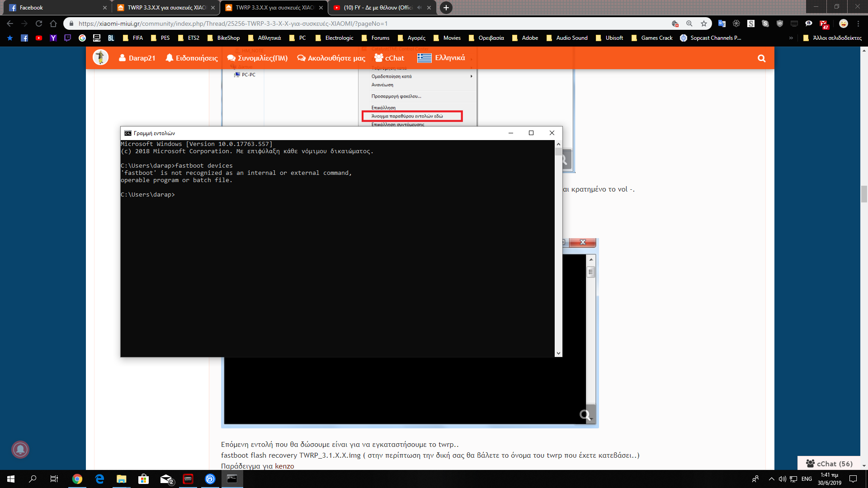Open the cChat link in header
Image resolution: width=868 pixels, height=488 pixels.
coord(389,58)
